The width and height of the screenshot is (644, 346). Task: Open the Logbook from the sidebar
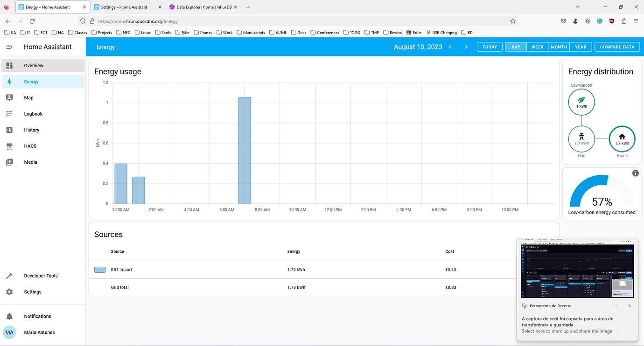click(x=33, y=114)
